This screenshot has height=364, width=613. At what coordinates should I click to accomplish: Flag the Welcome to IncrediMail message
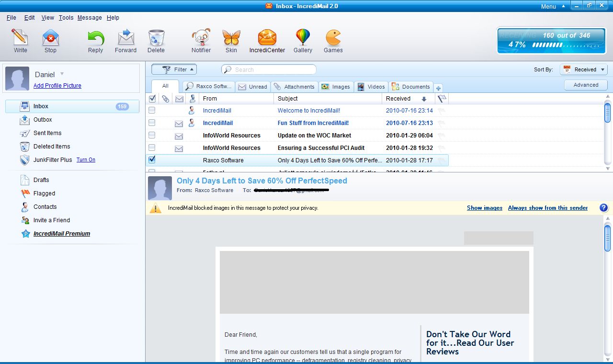[x=442, y=111]
